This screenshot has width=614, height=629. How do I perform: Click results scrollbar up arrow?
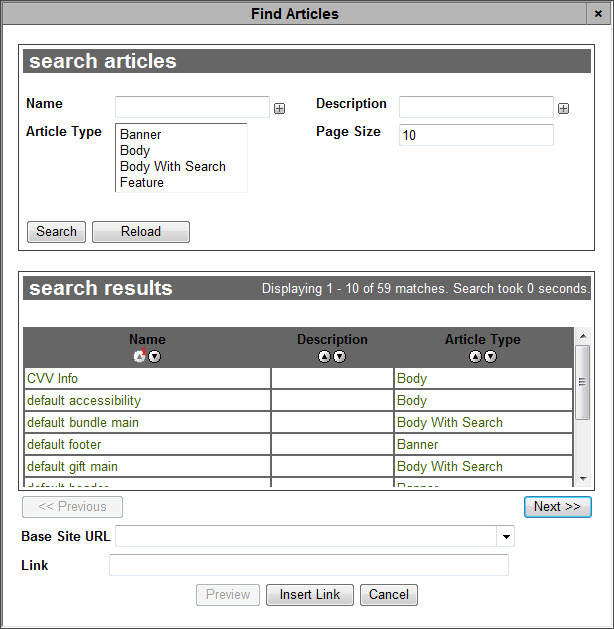(x=583, y=336)
